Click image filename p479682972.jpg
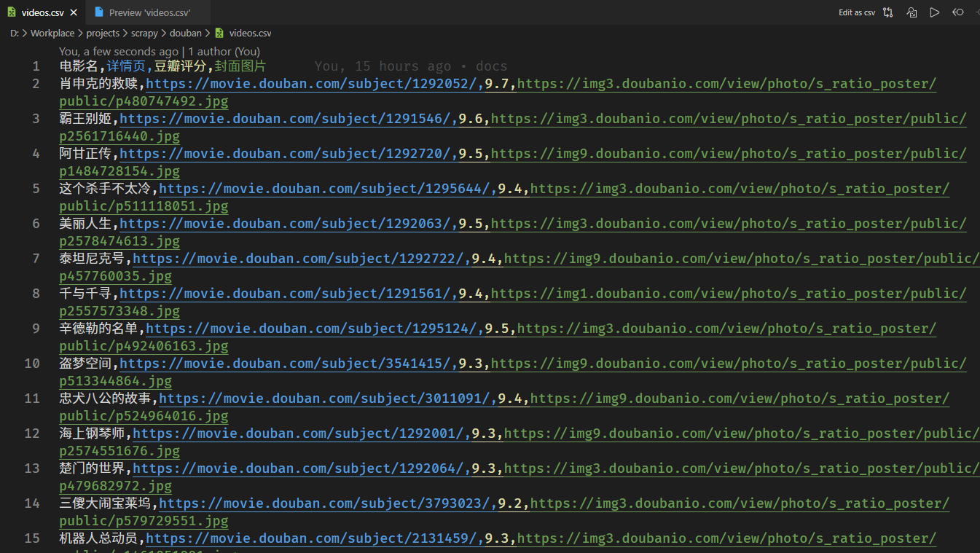The image size is (980, 553). tap(115, 486)
